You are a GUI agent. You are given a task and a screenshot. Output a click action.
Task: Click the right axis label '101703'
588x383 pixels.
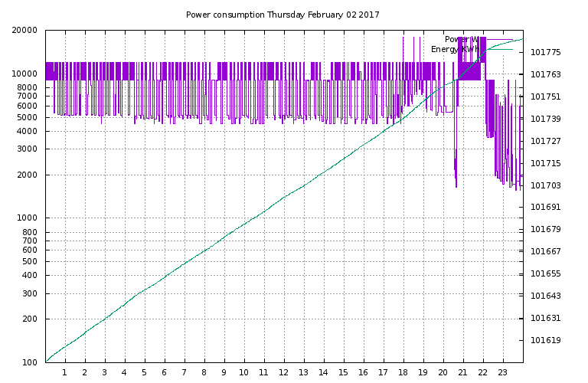click(546, 185)
